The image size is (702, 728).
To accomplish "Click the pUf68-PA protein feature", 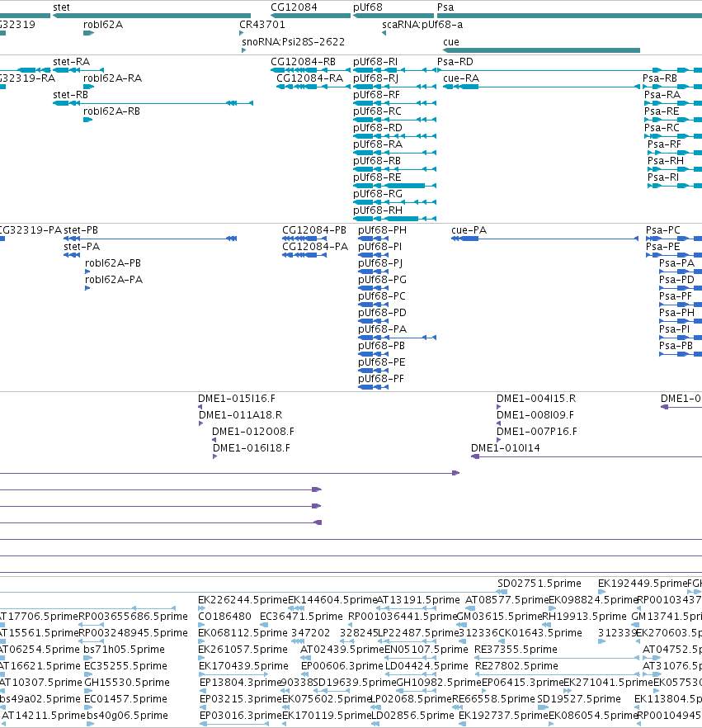I will pos(397,338).
